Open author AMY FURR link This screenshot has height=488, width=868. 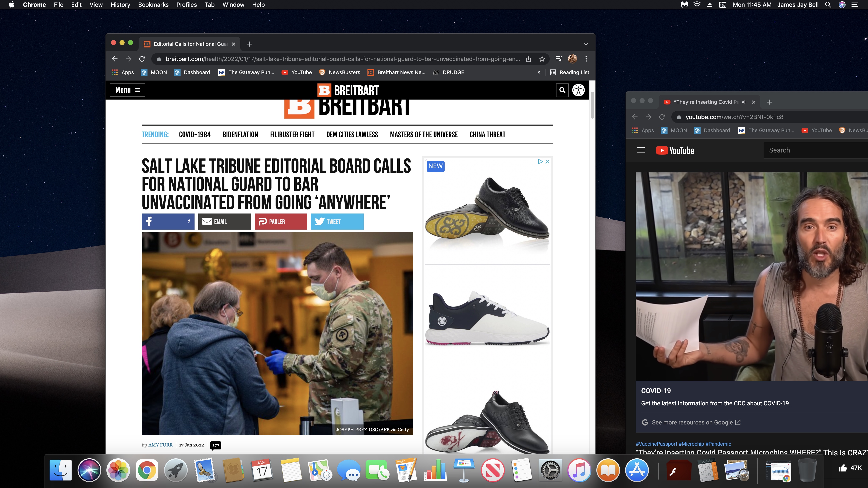pos(160,445)
